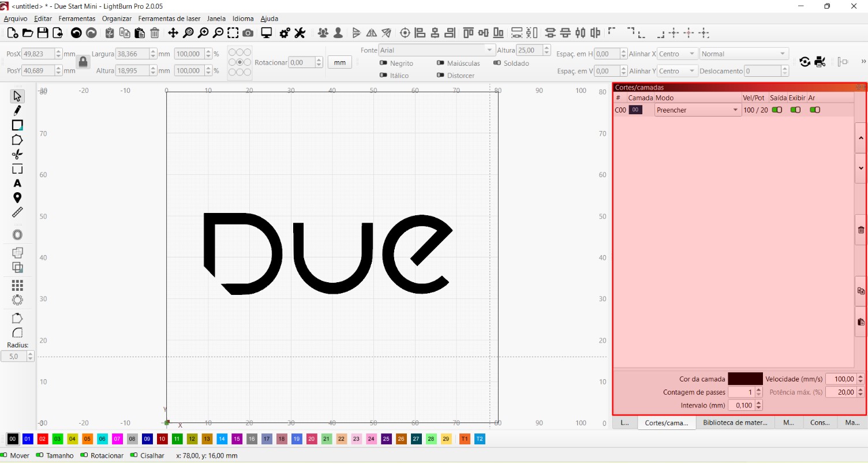This screenshot has width=868, height=464.
Task: Open the Grid Array tool
Action: pos(17,285)
